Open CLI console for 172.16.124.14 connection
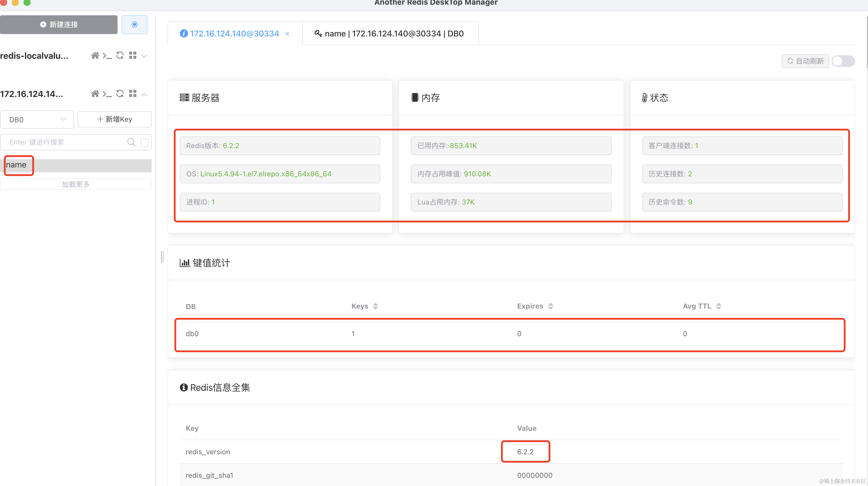This screenshot has width=868, height=486. pos(107,94)
